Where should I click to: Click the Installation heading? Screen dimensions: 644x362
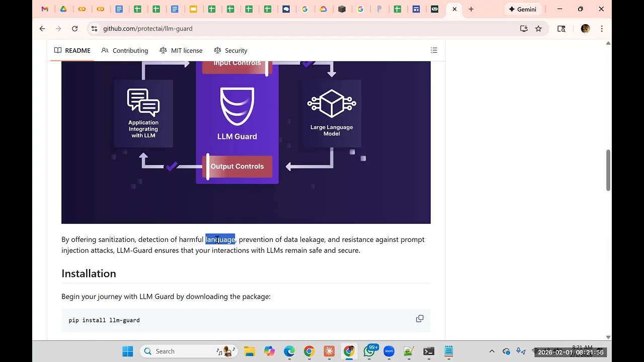click(89, 274)
